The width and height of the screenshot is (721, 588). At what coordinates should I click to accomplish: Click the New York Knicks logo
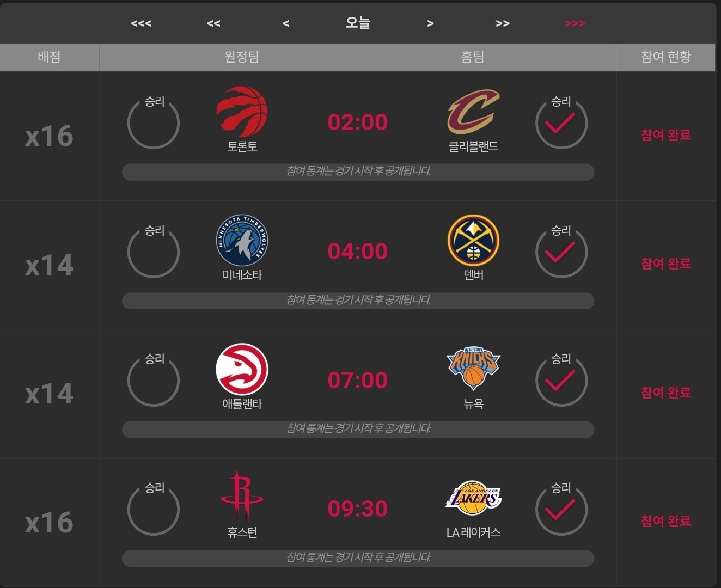pyautogui.click(x=473, y=369)
